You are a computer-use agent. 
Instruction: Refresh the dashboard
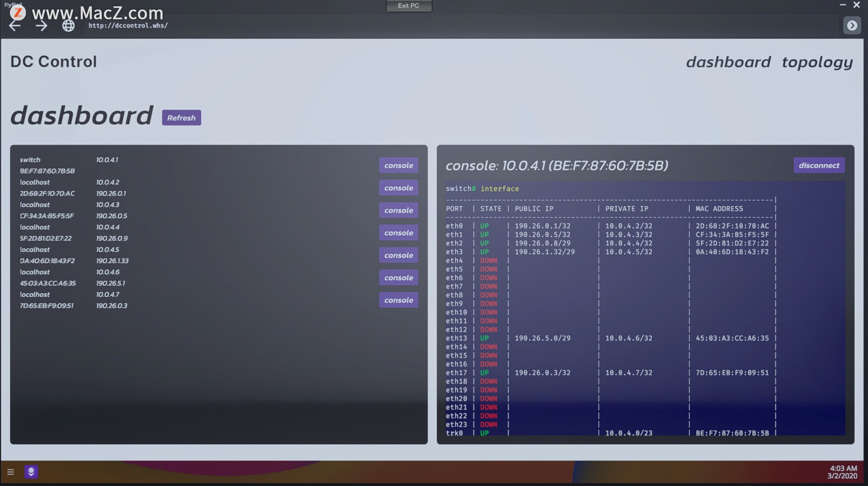(181, 118)
